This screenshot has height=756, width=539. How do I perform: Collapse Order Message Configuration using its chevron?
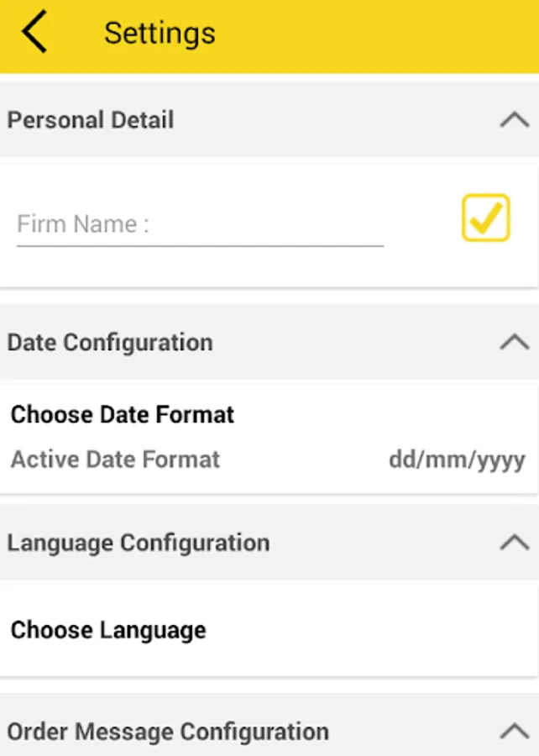click(514, 732)
